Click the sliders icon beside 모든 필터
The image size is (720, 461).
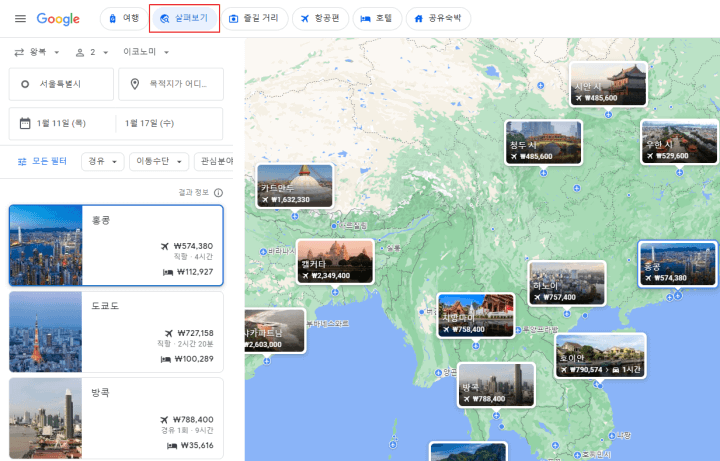pyautogui.click(x=22, y=162)
